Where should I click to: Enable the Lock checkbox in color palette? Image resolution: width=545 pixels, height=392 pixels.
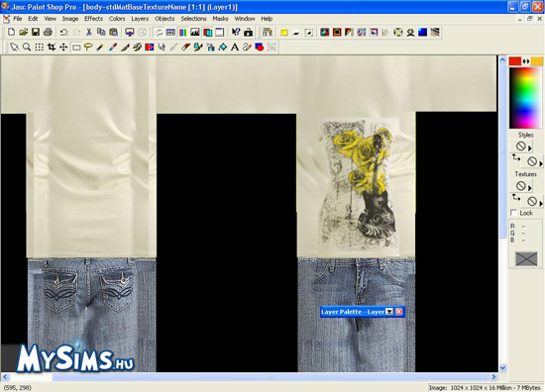[513, 213]
